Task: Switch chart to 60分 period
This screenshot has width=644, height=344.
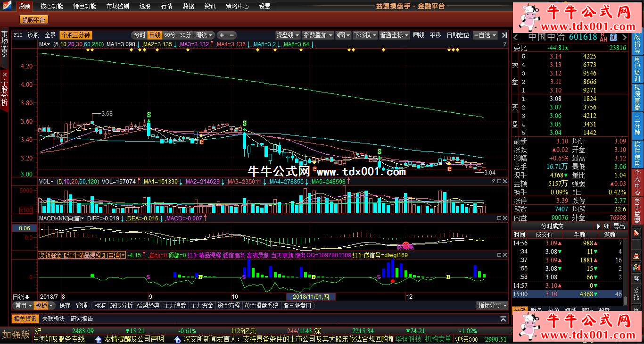Action: pos(170,35)
